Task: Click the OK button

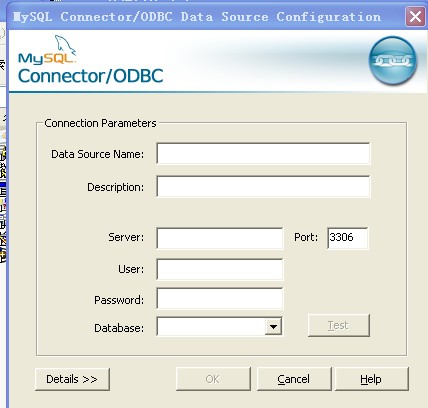Action: (x=213, y=379)
